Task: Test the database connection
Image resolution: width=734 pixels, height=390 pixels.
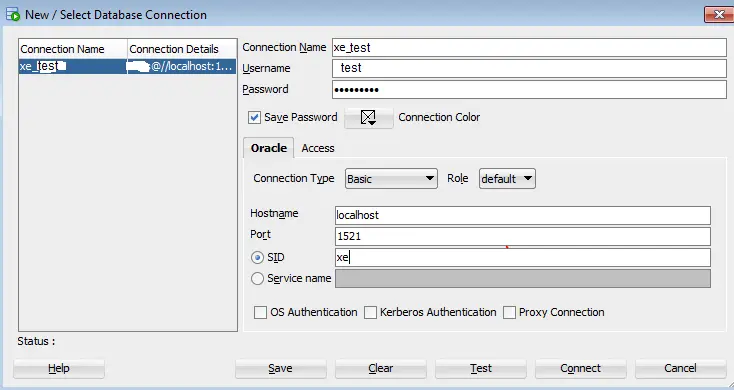Action: (x=481, y=368)
